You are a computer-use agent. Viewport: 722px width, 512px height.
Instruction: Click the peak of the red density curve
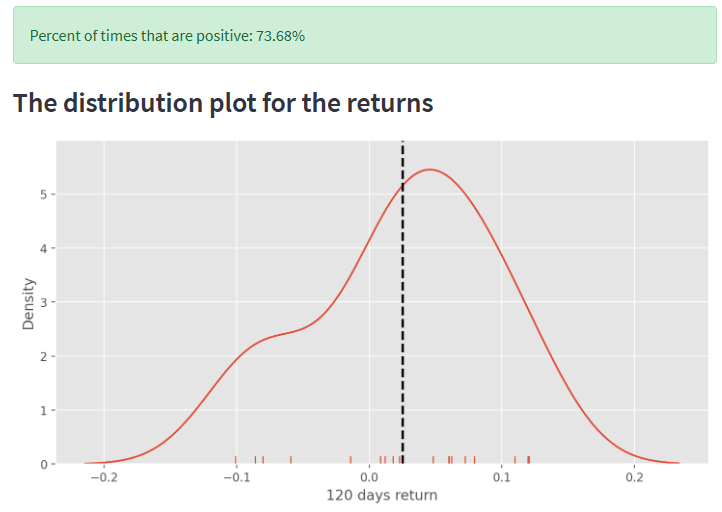(430, 170)
